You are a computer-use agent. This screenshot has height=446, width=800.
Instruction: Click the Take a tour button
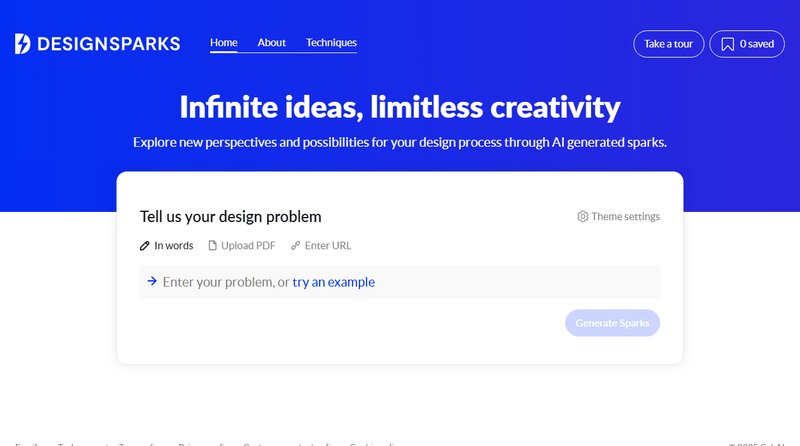pos(668,44)
